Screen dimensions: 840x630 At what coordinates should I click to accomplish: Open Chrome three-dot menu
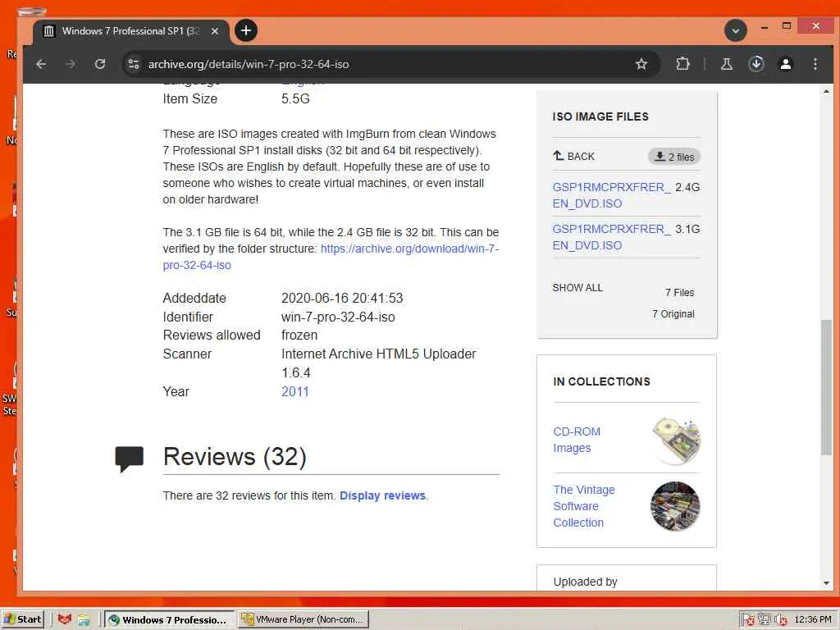(x=815, y=64)
